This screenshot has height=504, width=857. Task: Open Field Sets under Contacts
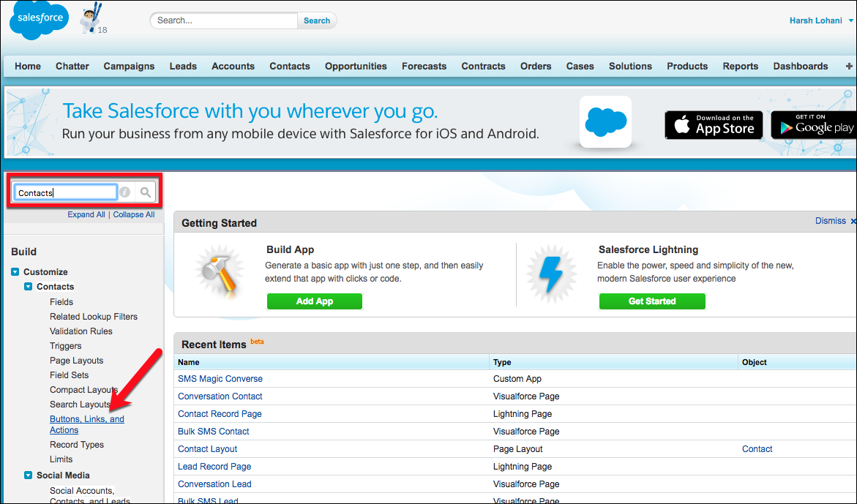[x=69, y=375]
